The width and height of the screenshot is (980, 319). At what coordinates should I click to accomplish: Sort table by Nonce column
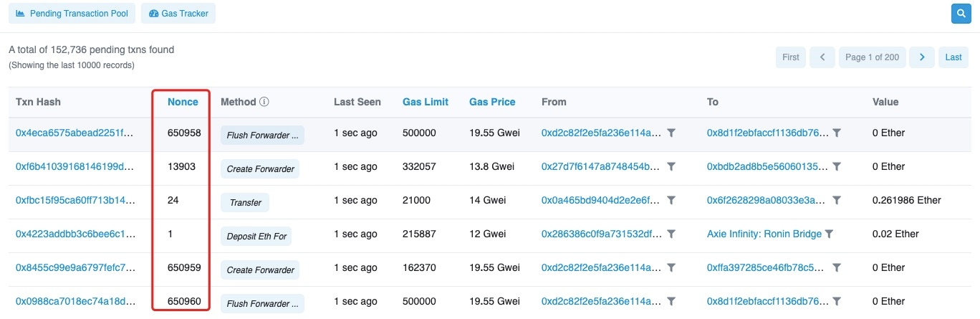pos(183,102)
